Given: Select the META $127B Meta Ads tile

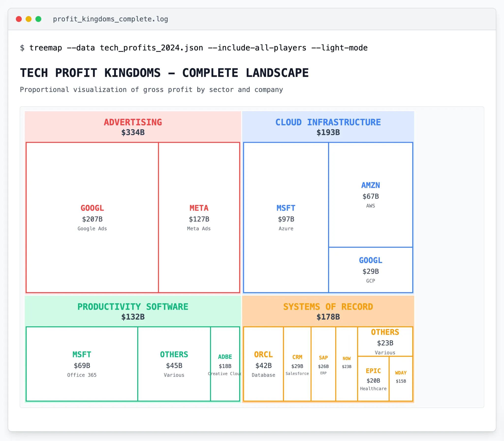Looking at the screenshot, I should [x=199, y=218].
